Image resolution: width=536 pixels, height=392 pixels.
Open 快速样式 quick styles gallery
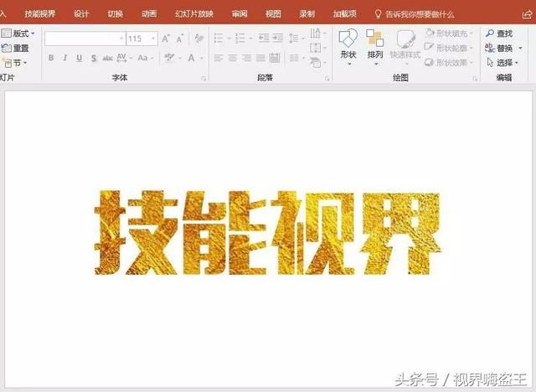405,48
